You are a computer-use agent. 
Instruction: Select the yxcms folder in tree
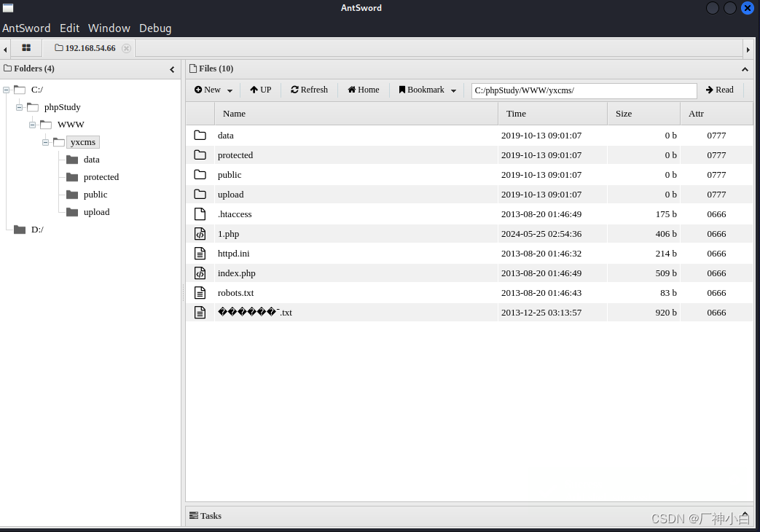click(83, 142)
